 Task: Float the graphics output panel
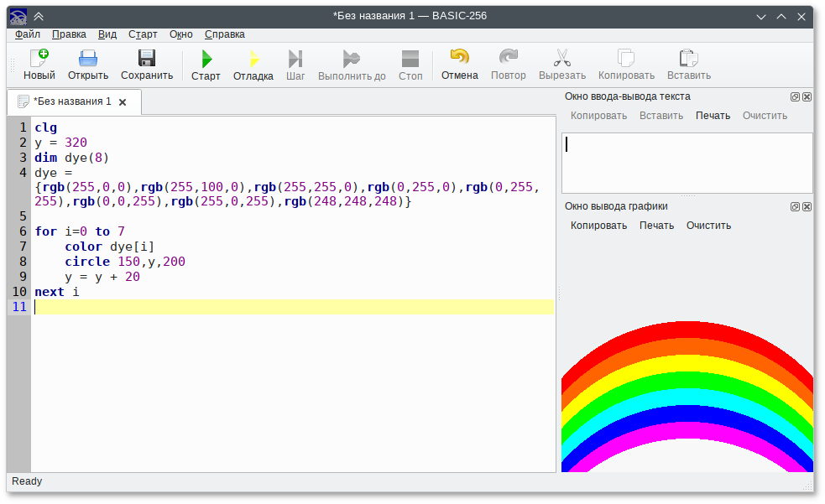[x=795, y=206]
